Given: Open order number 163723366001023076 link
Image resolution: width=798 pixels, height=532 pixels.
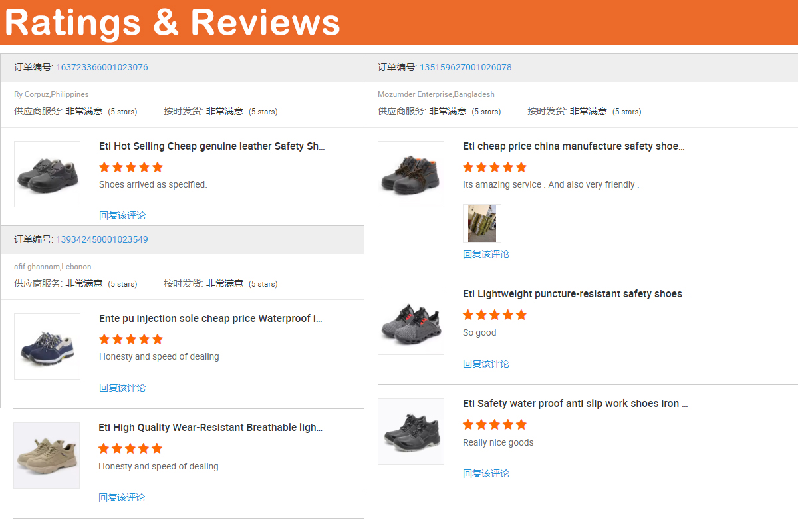Looking at the screenshot, I should pyautogui.click(x=102, y=67).
